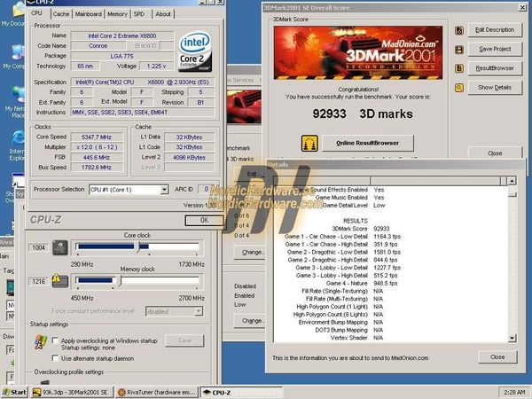Switch to RivaTuner taskbar item
The height and width of the screenshot is (399, 532).
pos(158,392)
